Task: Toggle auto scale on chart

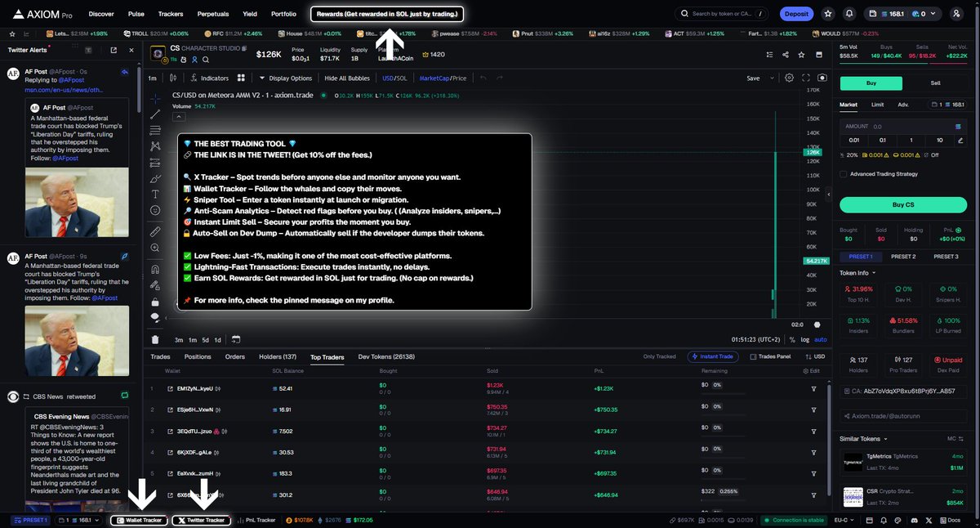Action: (x=821, y=339)
